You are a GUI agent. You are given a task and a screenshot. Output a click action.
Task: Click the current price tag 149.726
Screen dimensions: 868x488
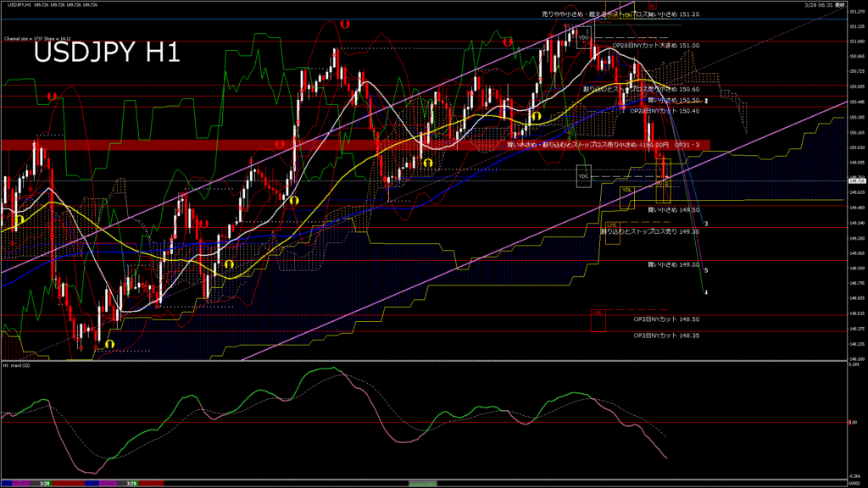point(856,180)
